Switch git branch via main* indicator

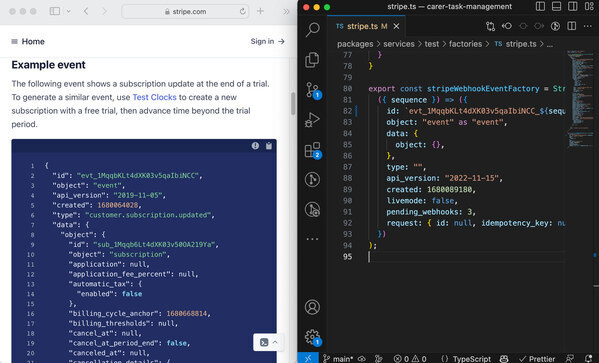coord(338,359)
